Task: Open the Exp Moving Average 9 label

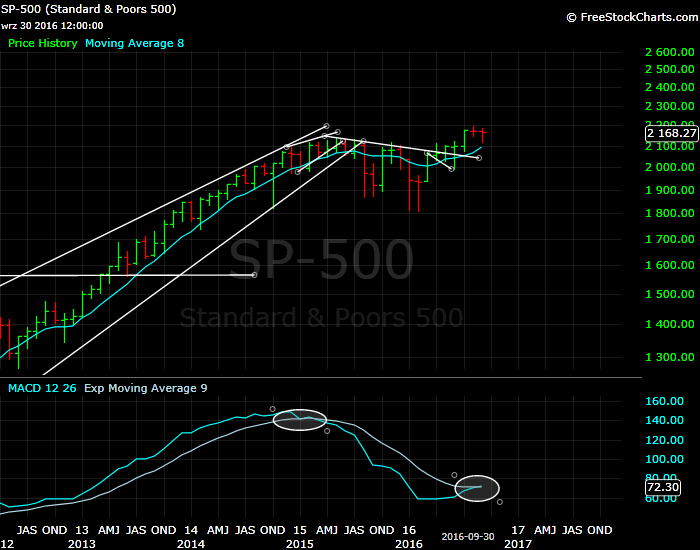Action: (x=146, y=388)
